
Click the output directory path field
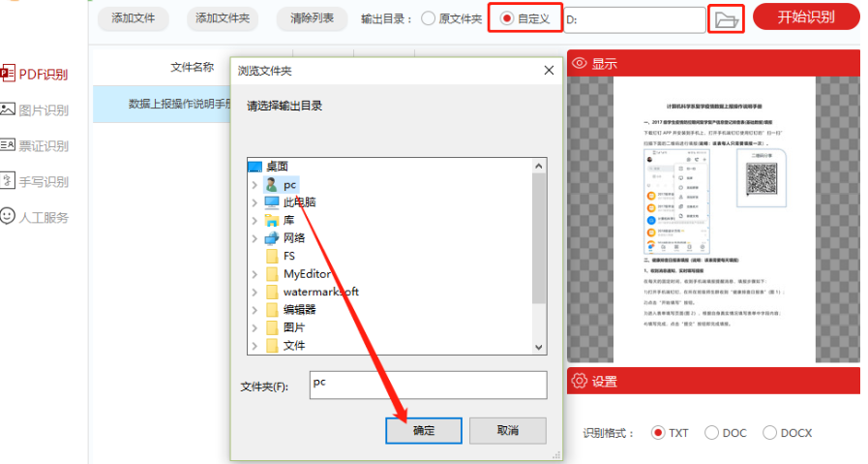(x=635, y=20)
